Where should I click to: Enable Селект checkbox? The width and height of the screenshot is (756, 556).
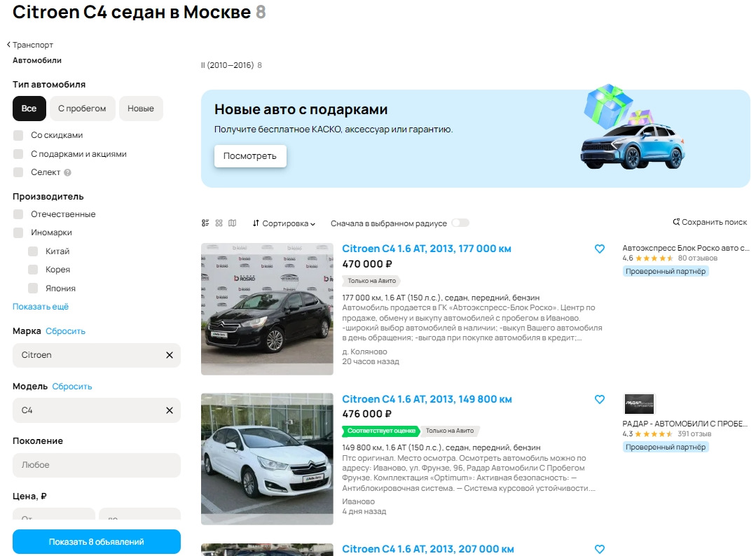point(18,172)
